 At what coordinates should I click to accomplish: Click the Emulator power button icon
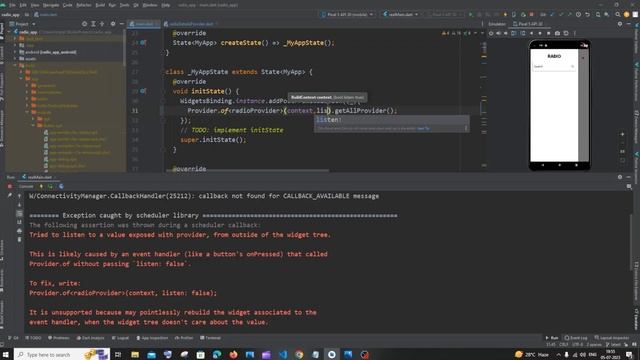click(x=491, y=33)
